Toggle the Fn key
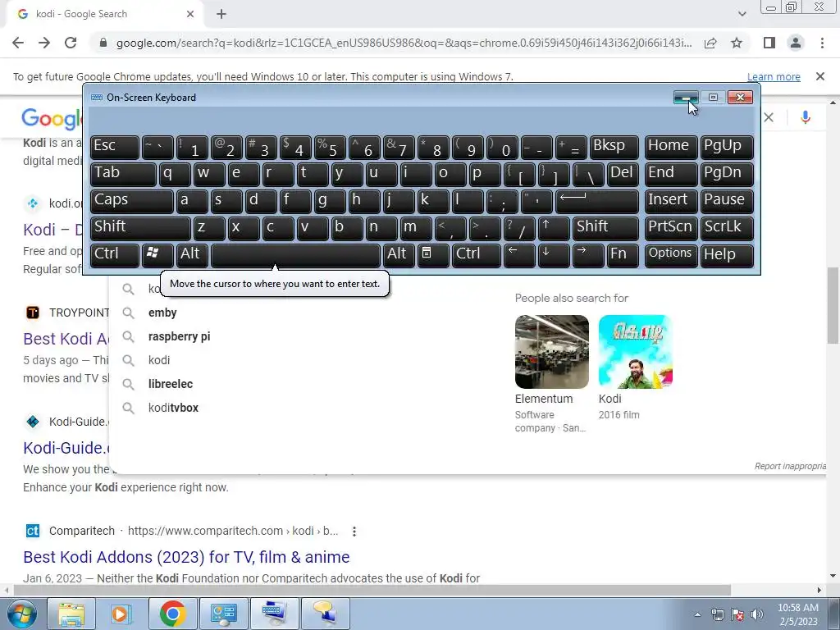The width and height of the screenshot is (840, 630). tap(623, 254)
